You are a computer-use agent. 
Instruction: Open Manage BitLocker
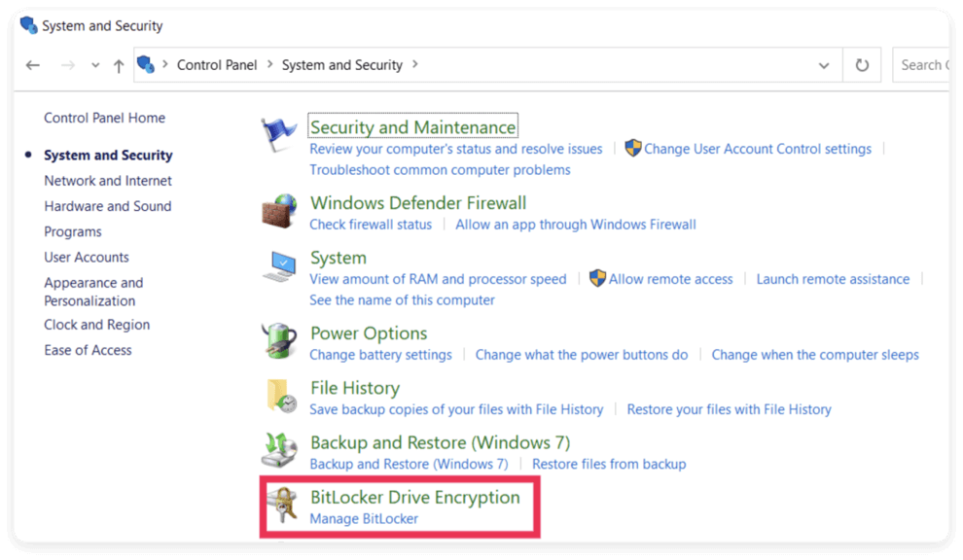click(x=362, y=518)
